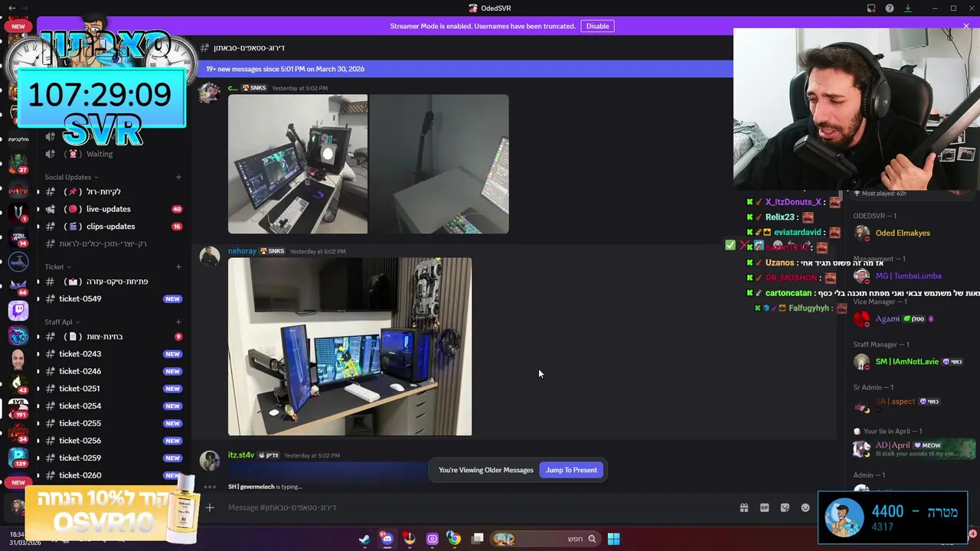Open the dark guitar photo in first message

439,164
